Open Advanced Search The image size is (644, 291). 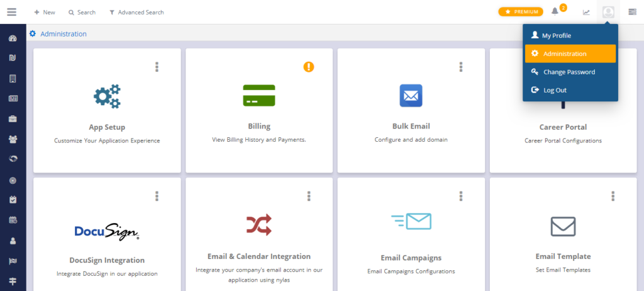click(136, 13)
